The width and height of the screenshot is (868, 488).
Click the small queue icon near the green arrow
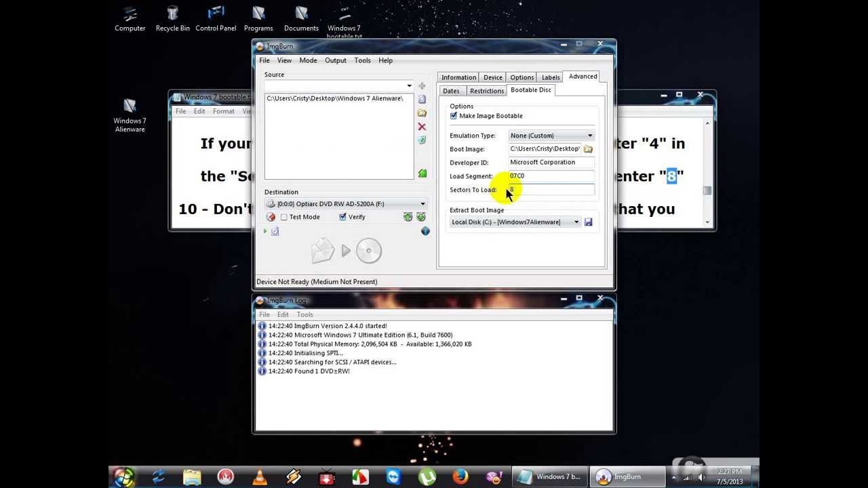275,231
